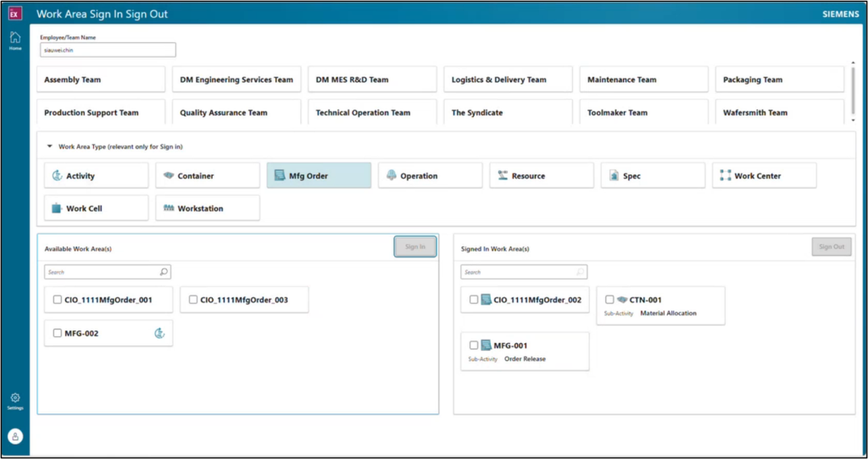Click the Work Center type icon
Image resolution: width=868 pixels, height=459 pixels.
[x=726, y=175]
